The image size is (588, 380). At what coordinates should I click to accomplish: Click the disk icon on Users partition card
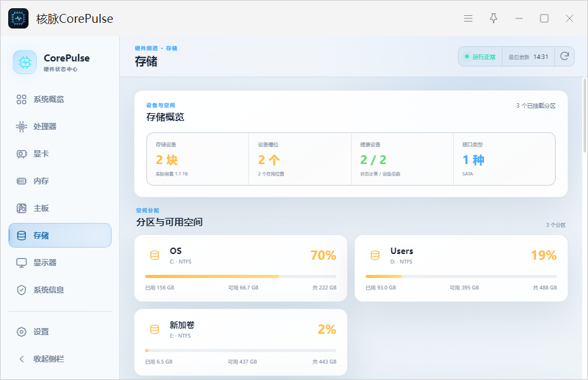pos(375,255)
